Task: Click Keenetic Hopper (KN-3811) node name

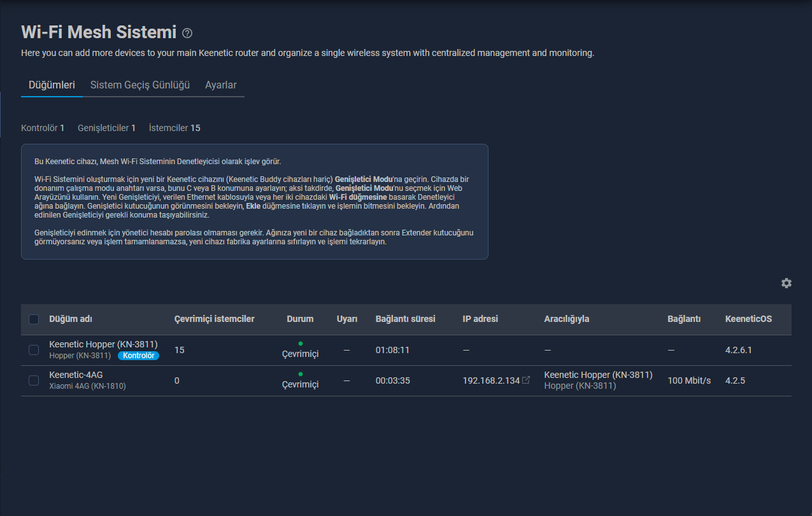Action: (103, 344)
